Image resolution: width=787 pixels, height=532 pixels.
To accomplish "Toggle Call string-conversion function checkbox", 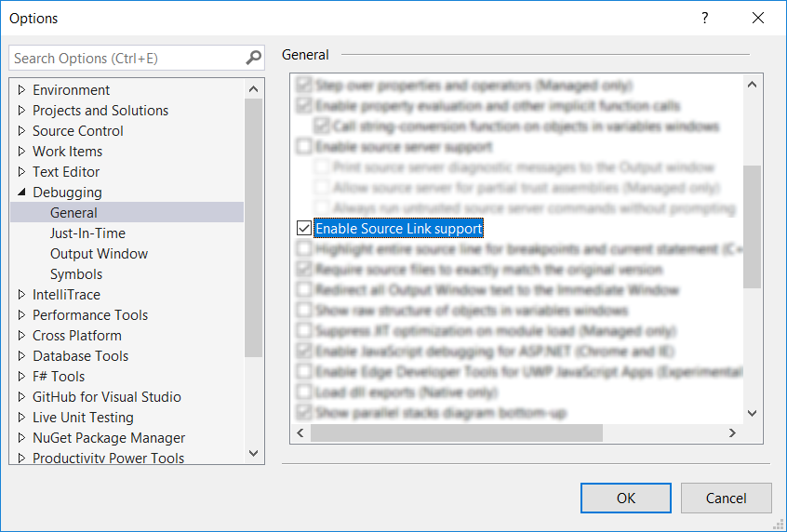I will click(x=321, y=126).
